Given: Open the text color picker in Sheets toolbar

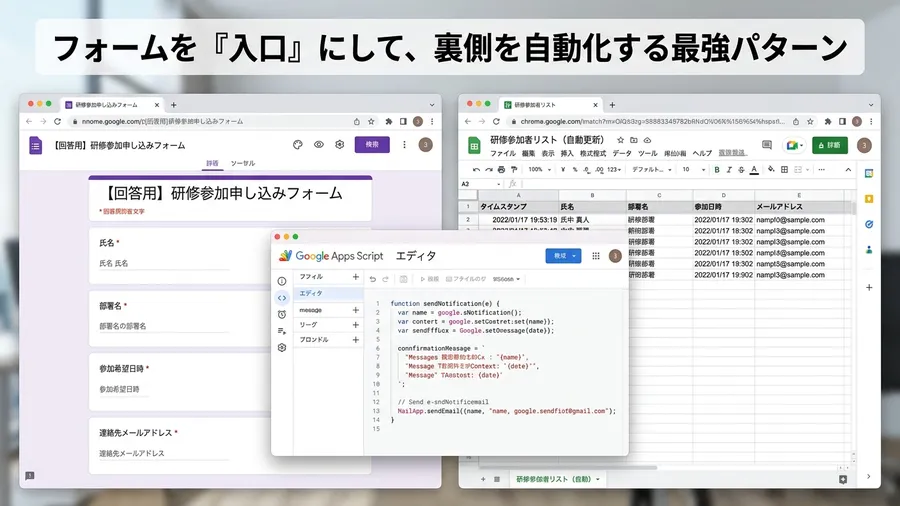Looking at the screenshot, I should point(754,170).
